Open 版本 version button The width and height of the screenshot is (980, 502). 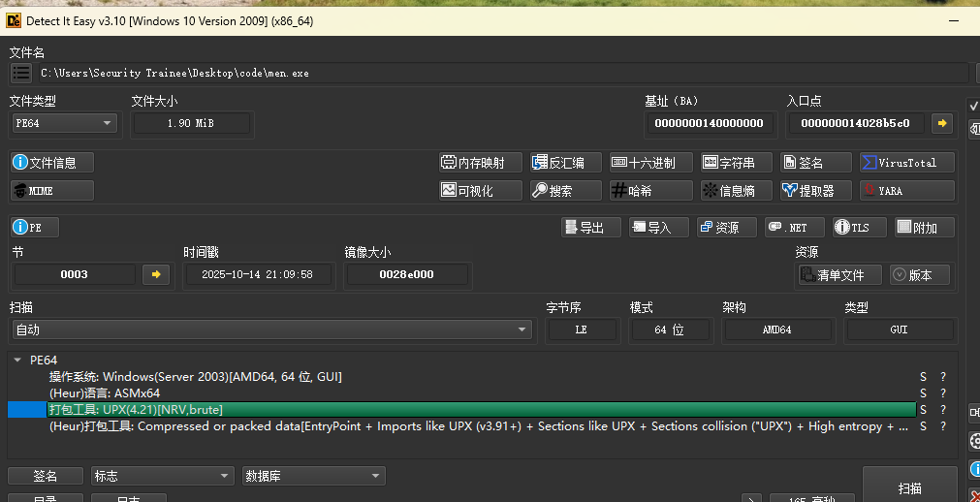[920, 275]
